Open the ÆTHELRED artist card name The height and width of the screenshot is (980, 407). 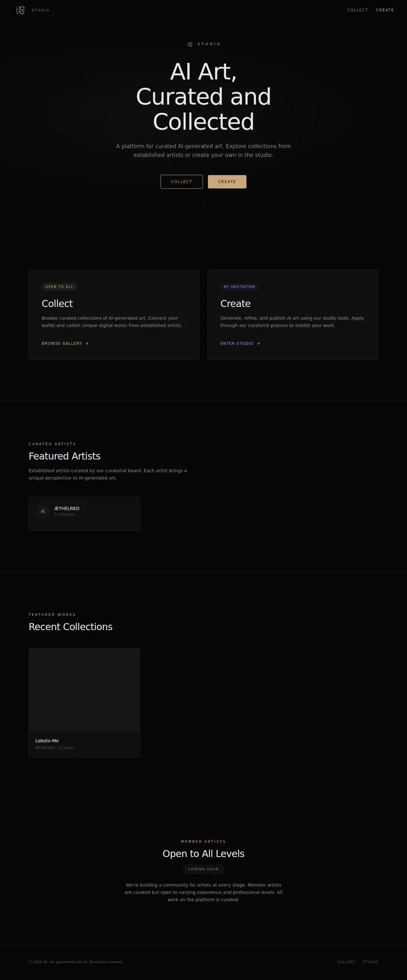(x=67, y=509)
